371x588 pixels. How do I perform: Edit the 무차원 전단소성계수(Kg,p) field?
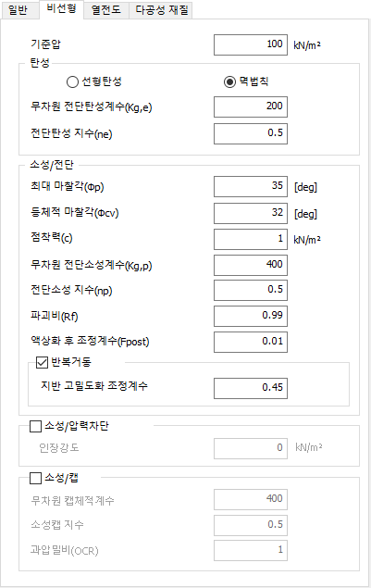click(x=251, y=265)
